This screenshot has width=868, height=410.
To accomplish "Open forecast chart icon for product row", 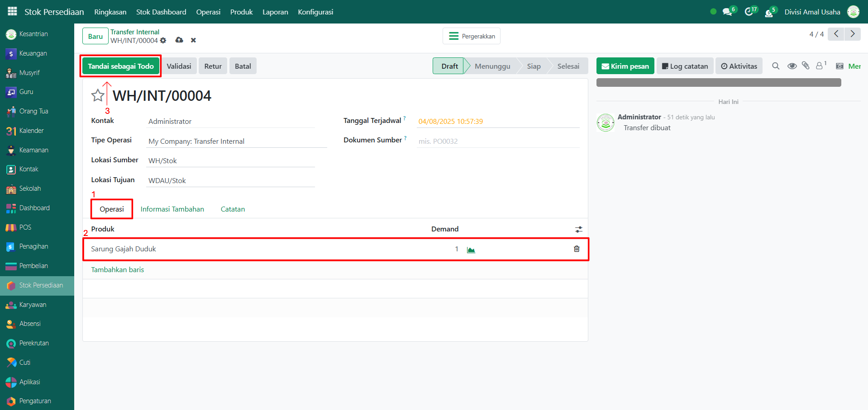I will 471,250.
